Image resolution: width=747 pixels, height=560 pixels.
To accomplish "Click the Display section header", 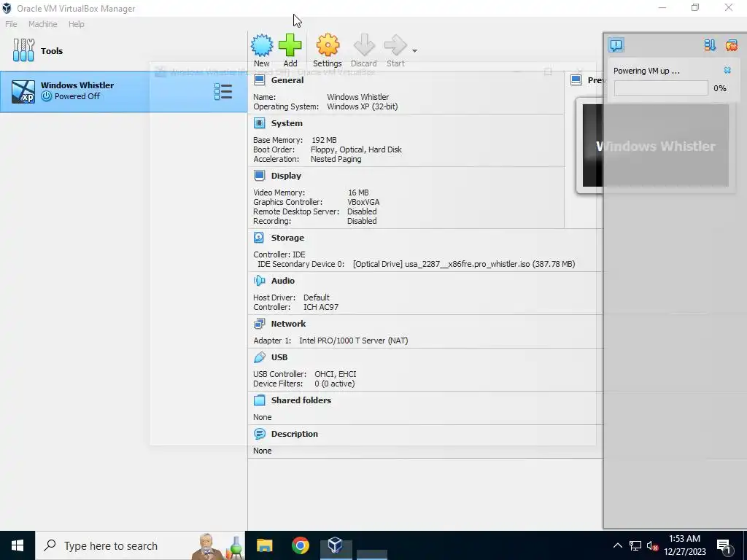I will pos(286,176).
